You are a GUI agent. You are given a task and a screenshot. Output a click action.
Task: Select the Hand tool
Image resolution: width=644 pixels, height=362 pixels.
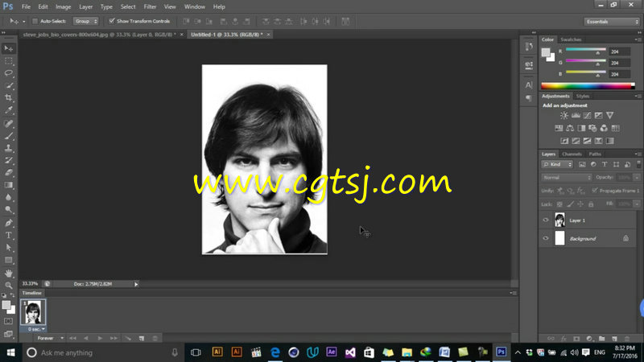[9, 274]
